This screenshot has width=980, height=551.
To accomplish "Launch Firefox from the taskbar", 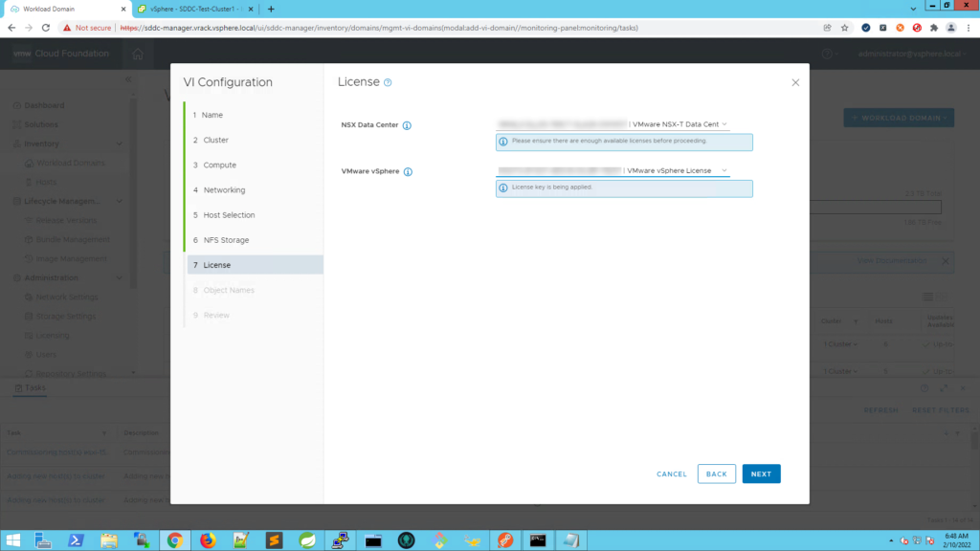I will pyautogui.click(x=208, y=540).
